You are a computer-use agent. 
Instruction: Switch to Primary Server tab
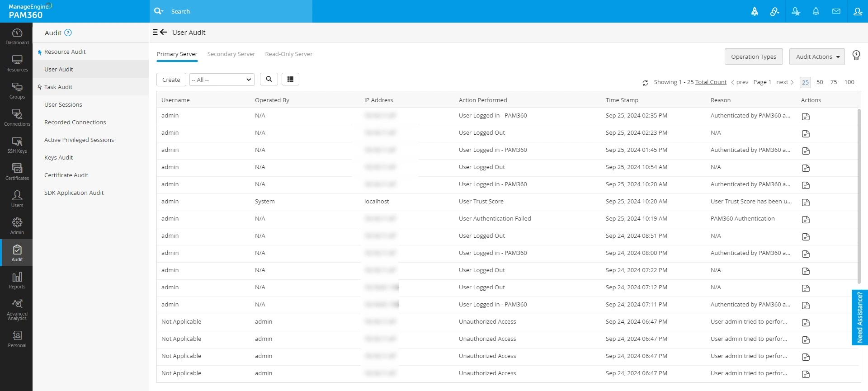[x=177, y=54]
